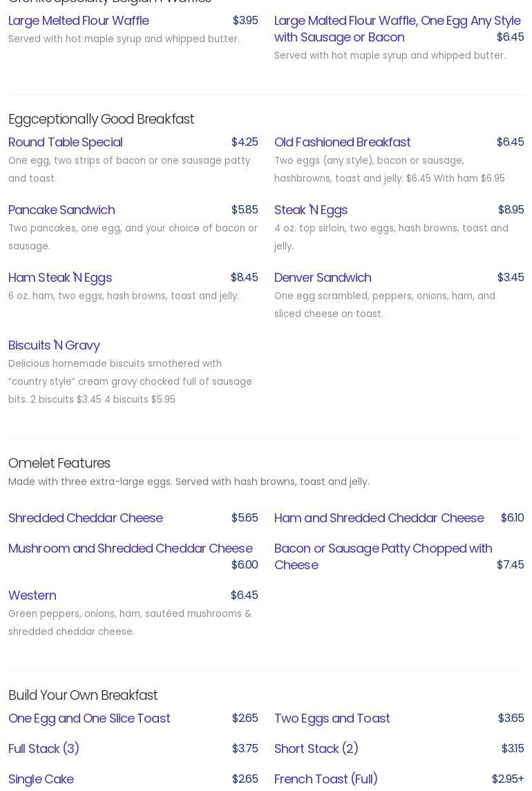The image size is (532, 791).
Task: Click the Biscuits 'N Gravy title
Action: [x=54, y=345]
